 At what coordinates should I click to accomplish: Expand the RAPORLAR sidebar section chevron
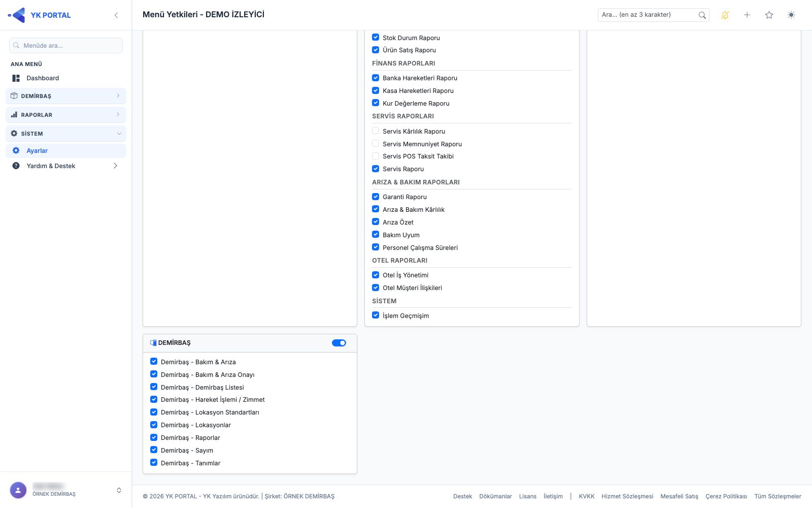tap(118, 115)
